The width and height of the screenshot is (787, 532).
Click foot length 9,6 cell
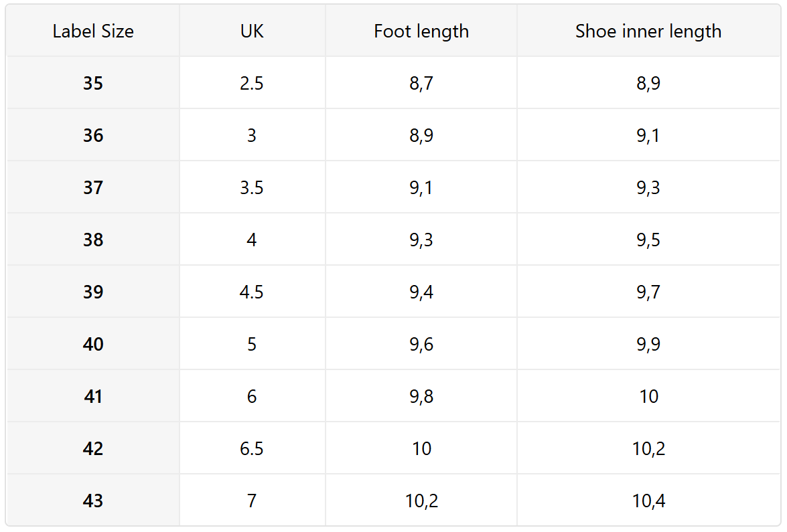[x=421, y=345]
